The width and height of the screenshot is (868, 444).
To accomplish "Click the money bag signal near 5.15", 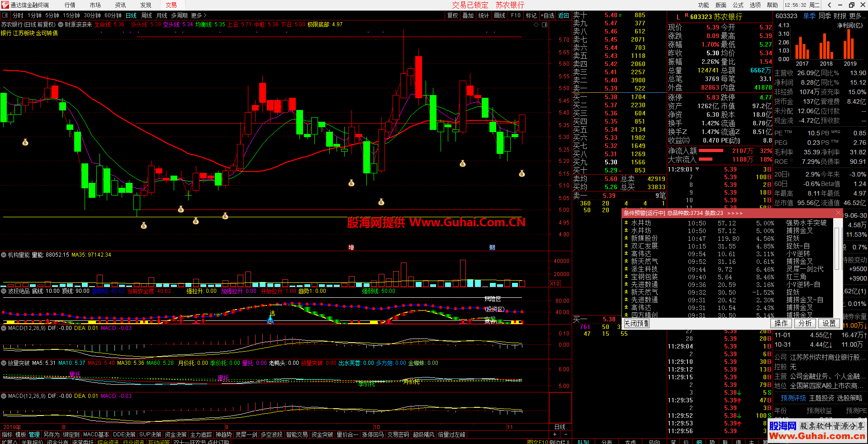I will pyautogui.click(x=522, y=173).
